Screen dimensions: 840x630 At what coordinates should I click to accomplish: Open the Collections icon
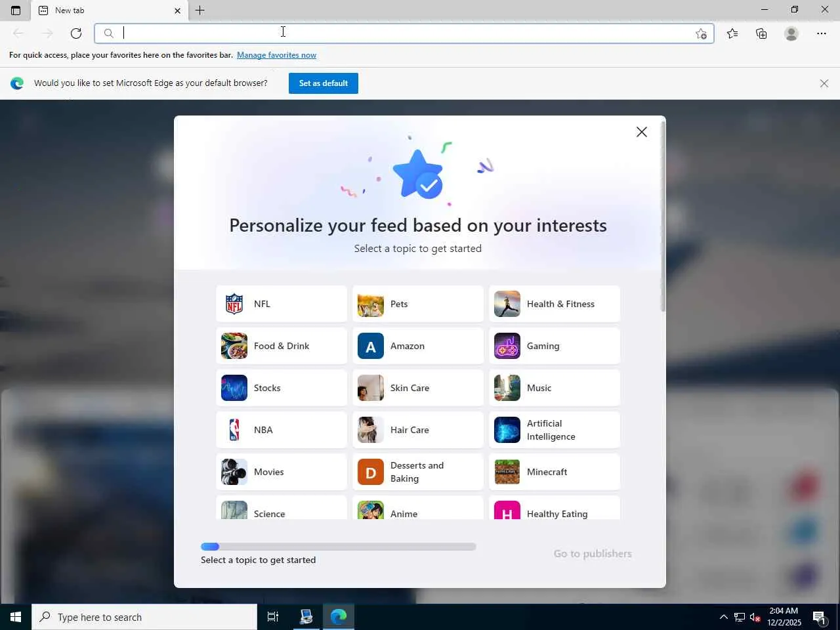[x=761, y=33]
